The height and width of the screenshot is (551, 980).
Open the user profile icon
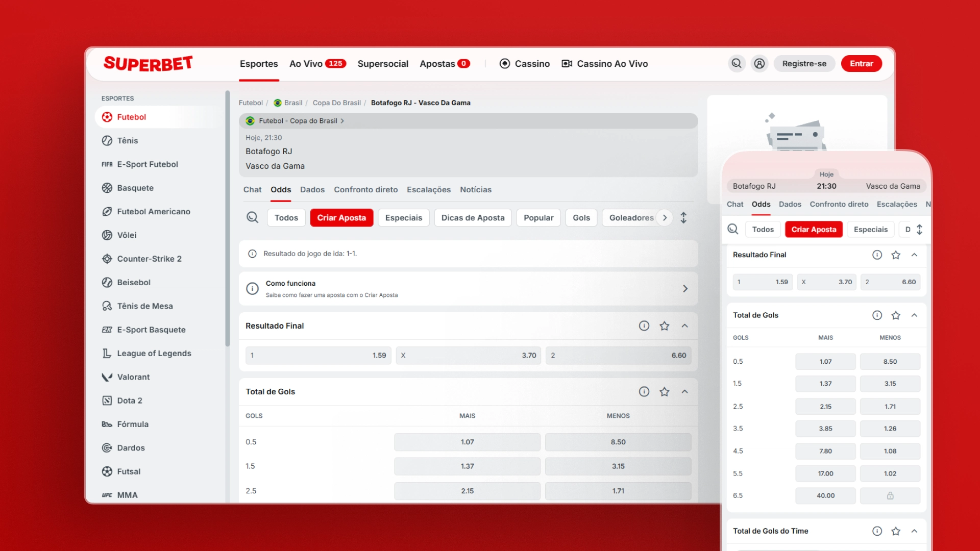tap(759, 63)
